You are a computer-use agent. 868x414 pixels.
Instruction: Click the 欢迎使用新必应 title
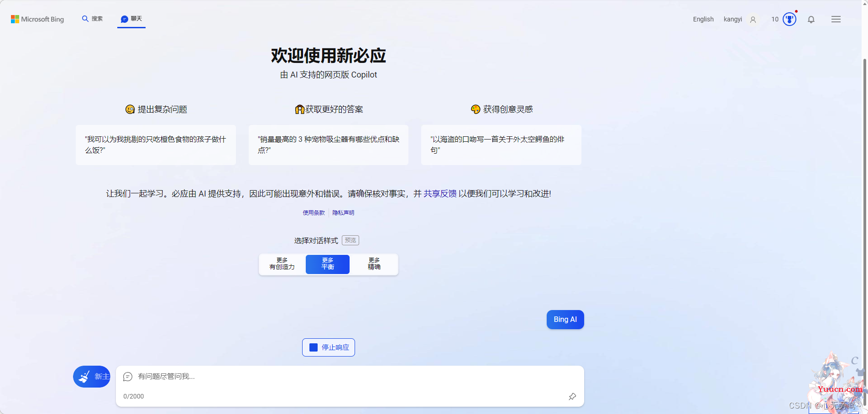click(329, 56)
